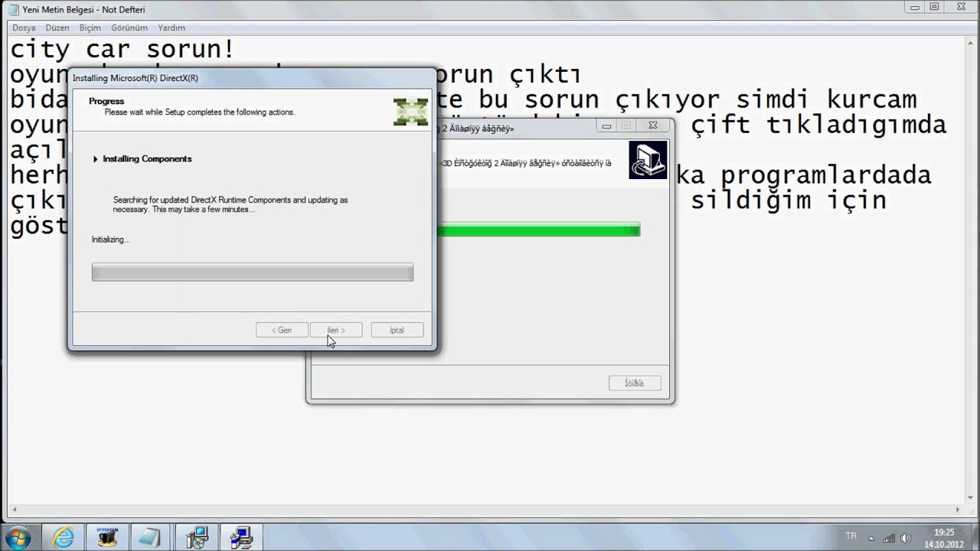The height and width of the screenshot is (551, 980).
Task: Open the Görünüm menu in Notepad
Action: pos(129,28)
